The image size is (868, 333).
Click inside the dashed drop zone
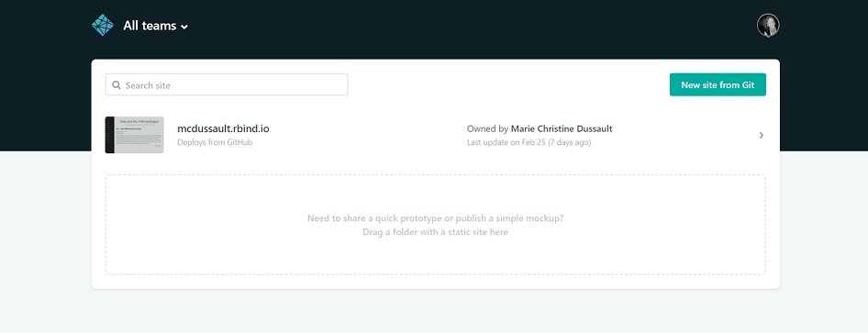click(436, 225)
